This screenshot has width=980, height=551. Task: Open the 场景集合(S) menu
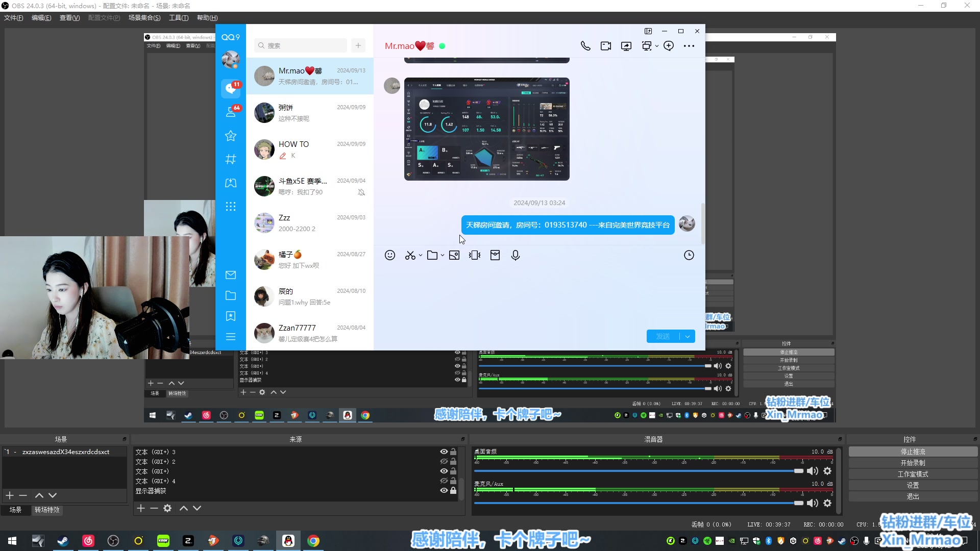click(x=144, y=18)
